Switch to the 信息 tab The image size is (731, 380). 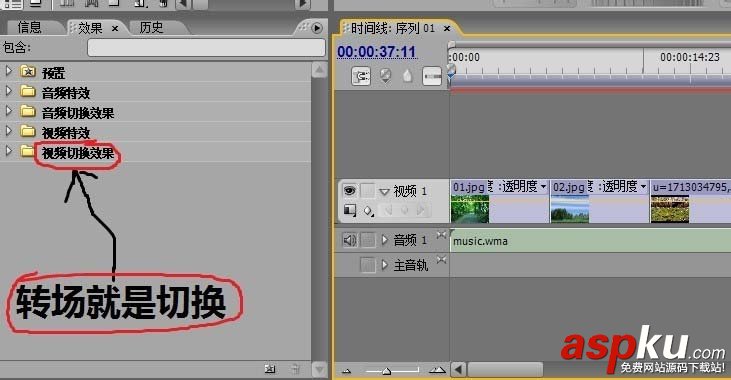point(30,28)
